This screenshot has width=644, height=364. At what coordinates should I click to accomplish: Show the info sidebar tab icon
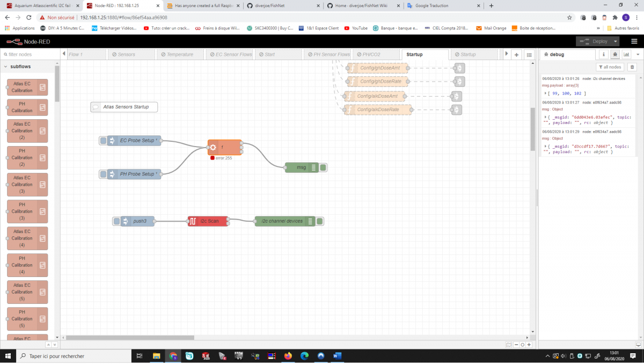603,54
